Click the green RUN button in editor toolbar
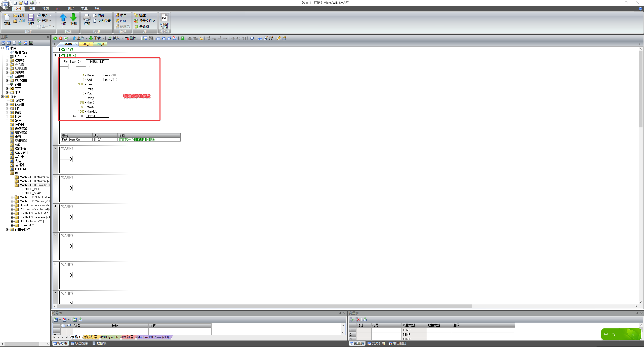 (x=55, y=38)
